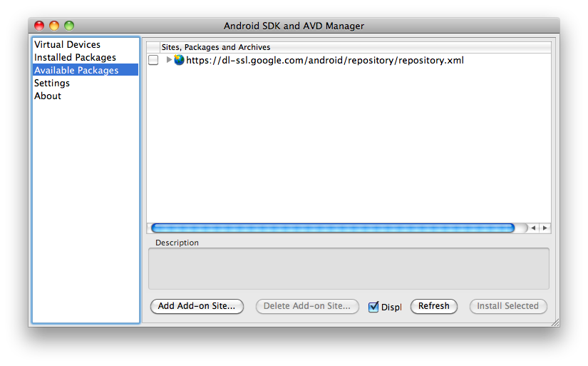Image resolution: width=588 pixels, height=366 pixels.
Task: Click the green zoom button in the title bar
Action: coord(69,26)
